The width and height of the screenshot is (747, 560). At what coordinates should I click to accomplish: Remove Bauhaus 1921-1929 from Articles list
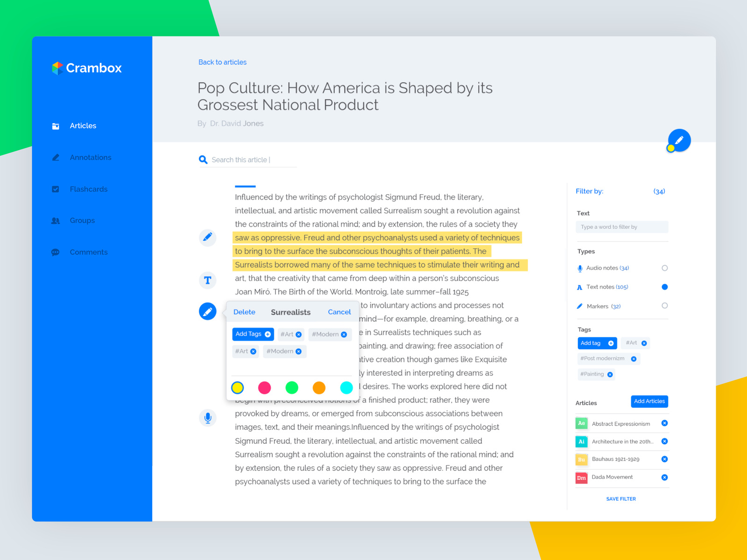point(664,459)
